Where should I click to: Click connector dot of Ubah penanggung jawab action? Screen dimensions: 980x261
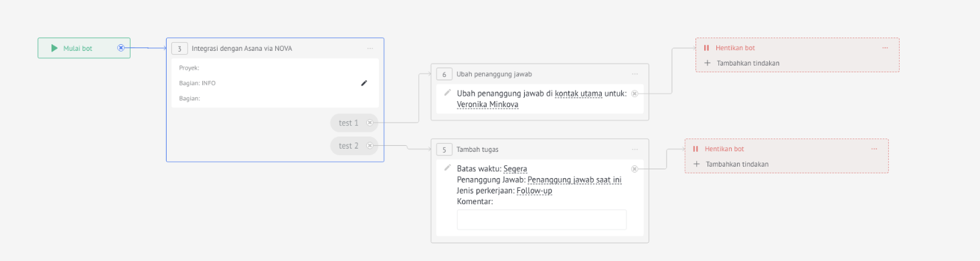(x=635, y=94)
